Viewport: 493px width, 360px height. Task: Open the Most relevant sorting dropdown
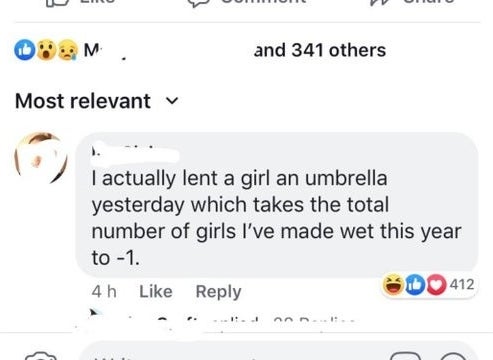97,101
